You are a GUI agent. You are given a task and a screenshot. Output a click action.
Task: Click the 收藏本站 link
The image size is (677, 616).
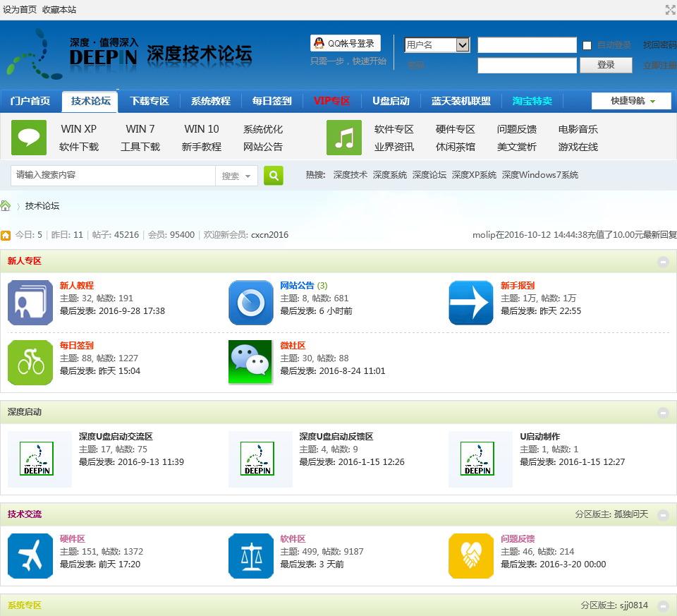pyautogui.click(x=59, y=9)
